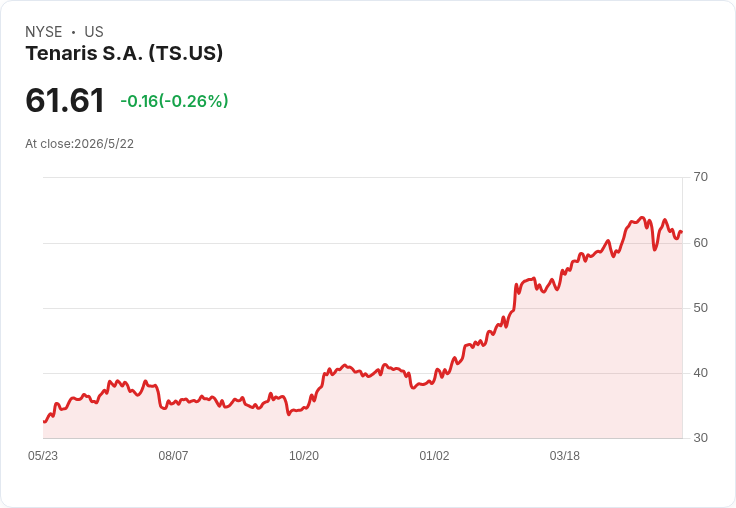Click the 05/23 date axis label
Viewport: 736px width, 508px height.
pyautogui.click(x=43, y=455)
